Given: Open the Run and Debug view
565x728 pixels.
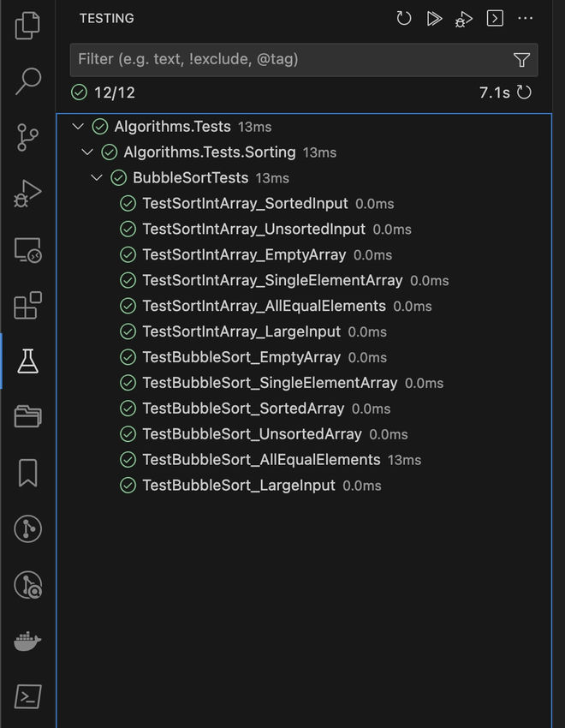Looking at the screenshot, I should (27, 193).
